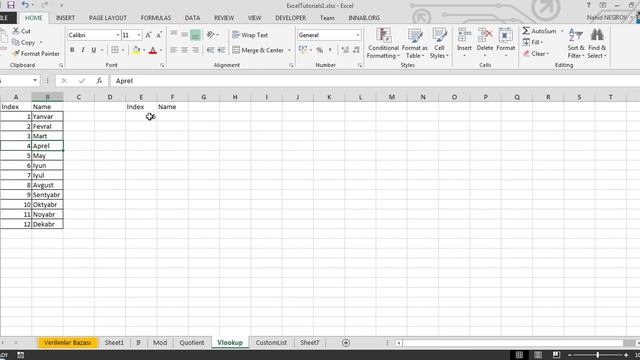Toggle Align Right
Image resolution: width=640 pixels, height=360 pixels.
tap(196, 50)
